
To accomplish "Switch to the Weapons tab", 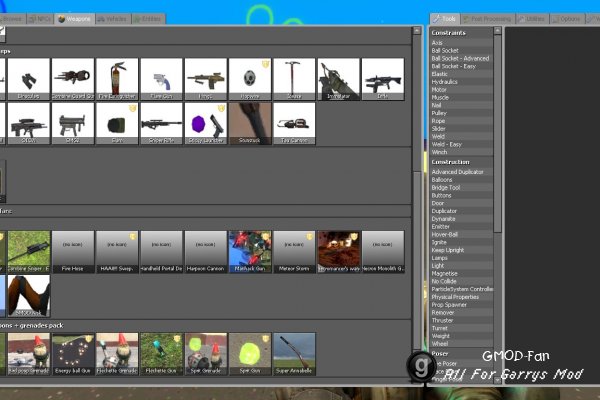I will [x=74, y=19].
